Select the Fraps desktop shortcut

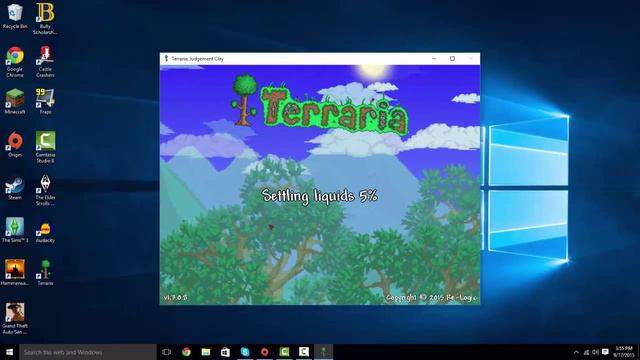[45, 101]
